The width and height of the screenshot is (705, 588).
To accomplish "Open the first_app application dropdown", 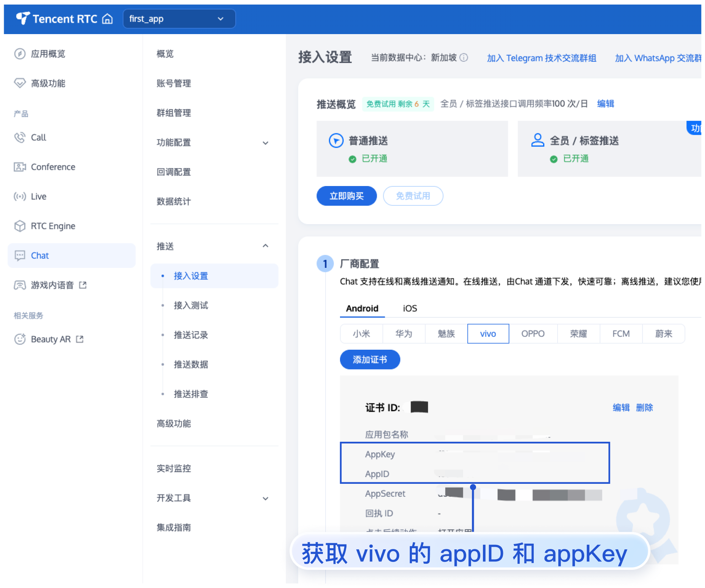I will point(179,19).
